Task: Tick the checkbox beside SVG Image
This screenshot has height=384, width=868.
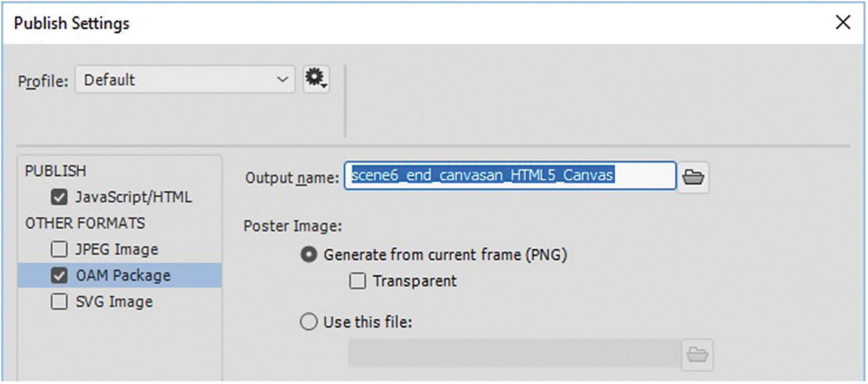Action: click(60, 302)
